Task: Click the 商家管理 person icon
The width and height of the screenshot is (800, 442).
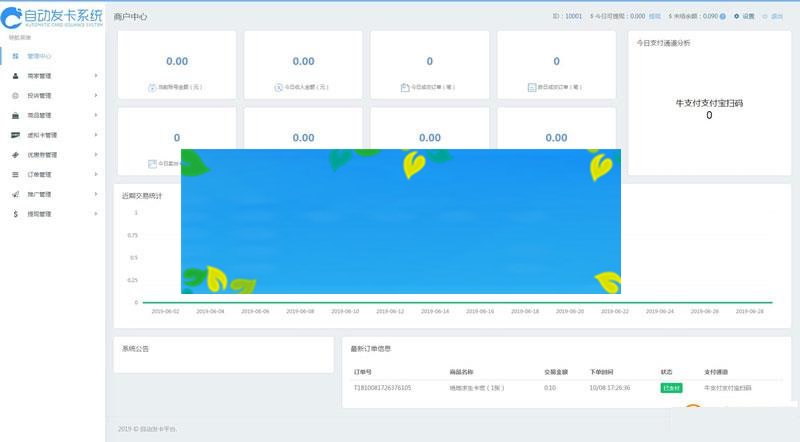Action: point(15,76)
